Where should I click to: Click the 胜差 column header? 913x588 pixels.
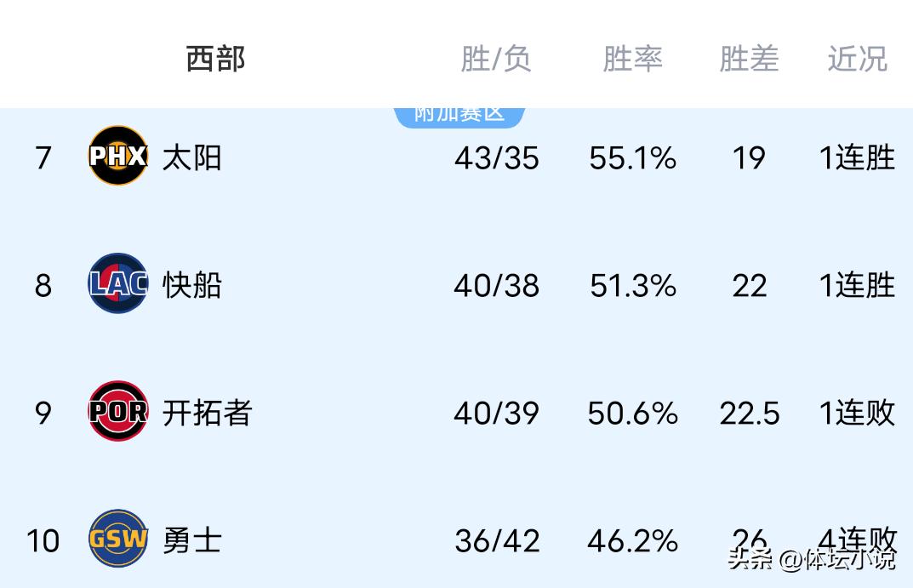pyautogui.click(x=749, y=59)
